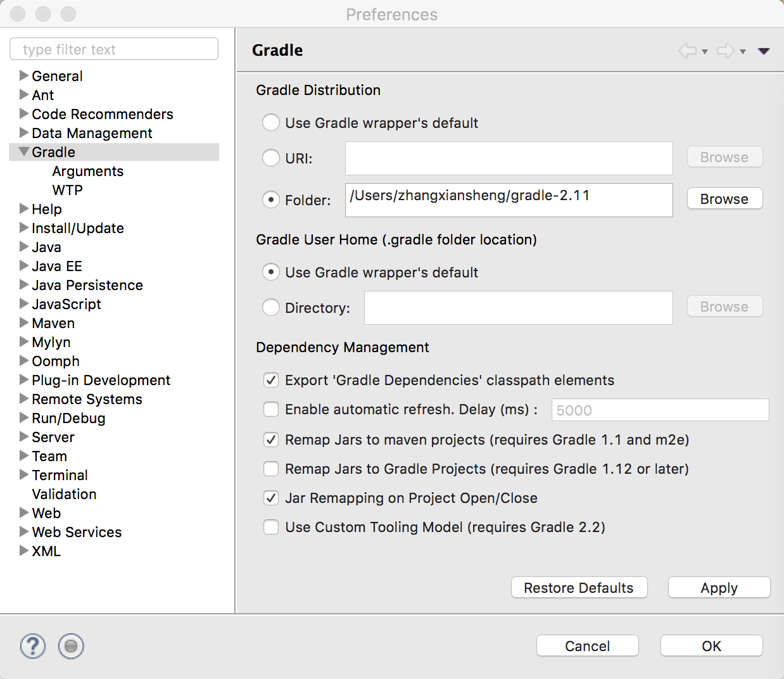Open the Help question mark icon
This screenshot has width=784, height=679.
coord(33,646)
